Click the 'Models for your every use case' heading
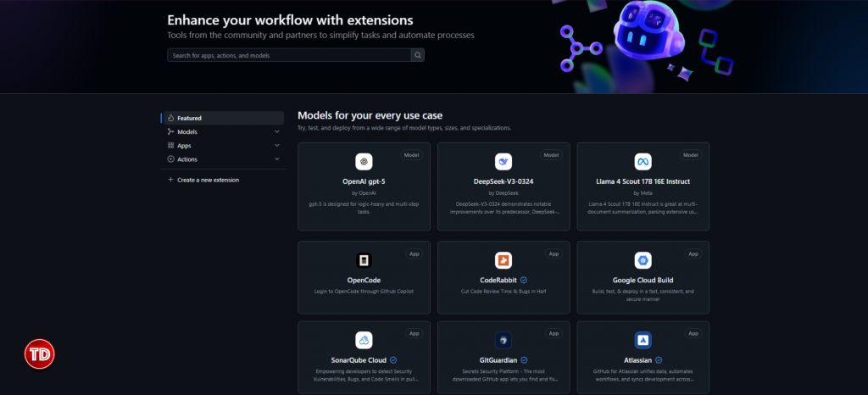The image size is (868, 395). 370,115
